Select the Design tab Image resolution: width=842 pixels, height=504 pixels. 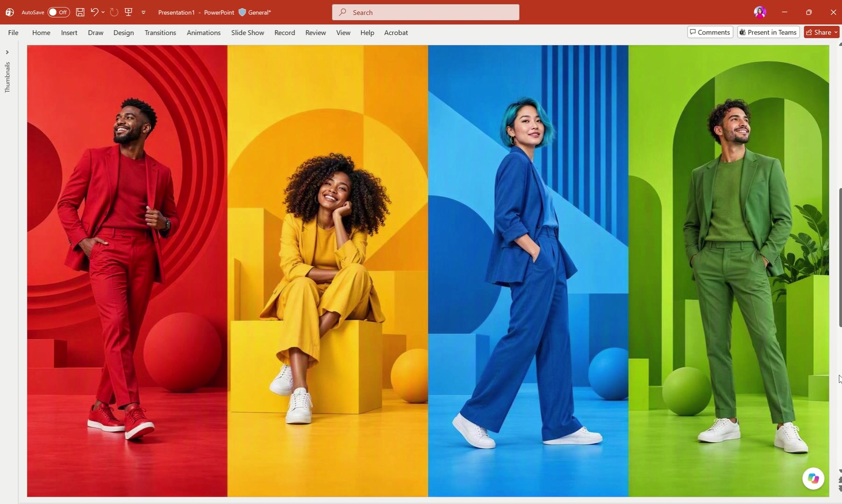(x=124, y=33)
